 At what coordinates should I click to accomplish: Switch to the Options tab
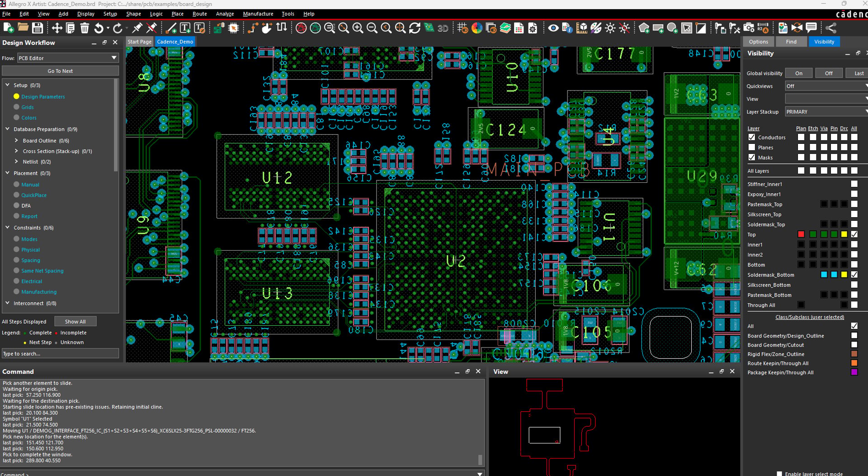[x=758, y=42]
